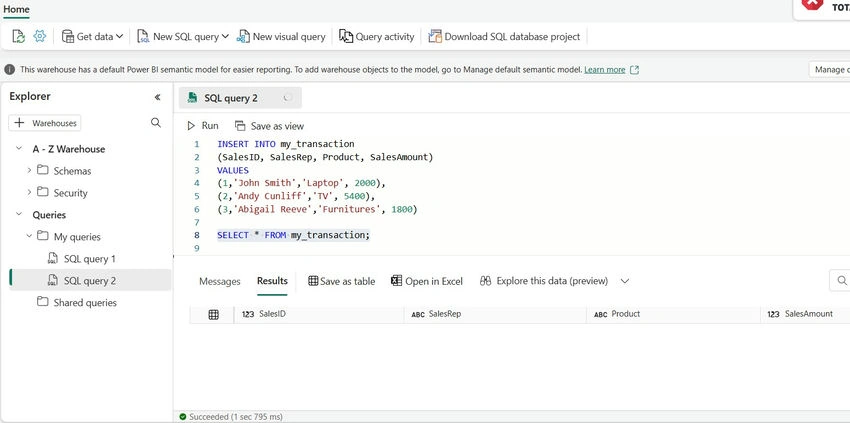Collapse the Explorer panel with the double chevron
The width and height of the screenshot is (850, 423).
[157, 97]
